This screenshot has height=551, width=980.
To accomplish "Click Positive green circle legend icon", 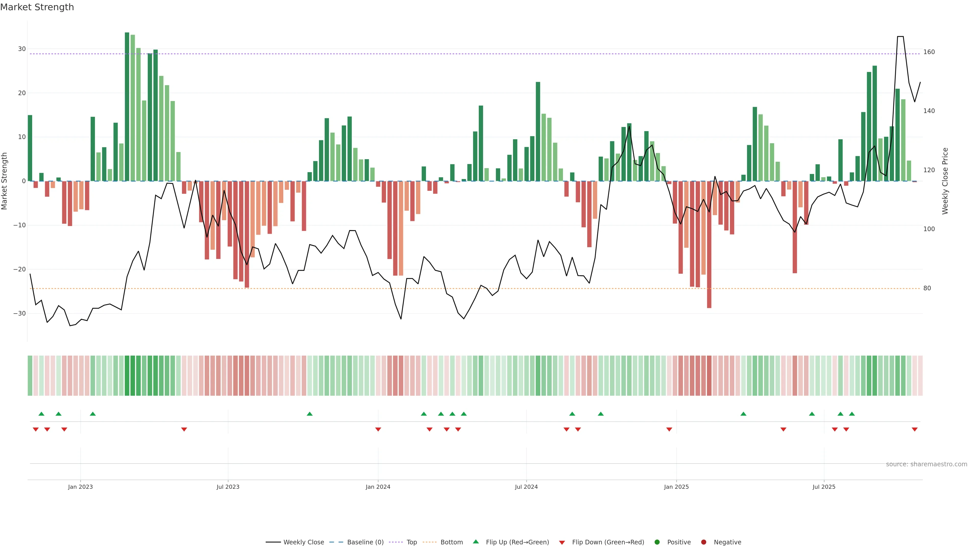I will (657, 542).
